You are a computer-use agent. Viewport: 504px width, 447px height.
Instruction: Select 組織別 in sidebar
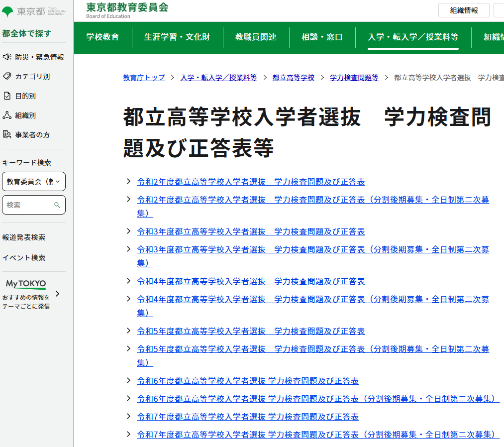pyautogui.click(x=25, y=115)
